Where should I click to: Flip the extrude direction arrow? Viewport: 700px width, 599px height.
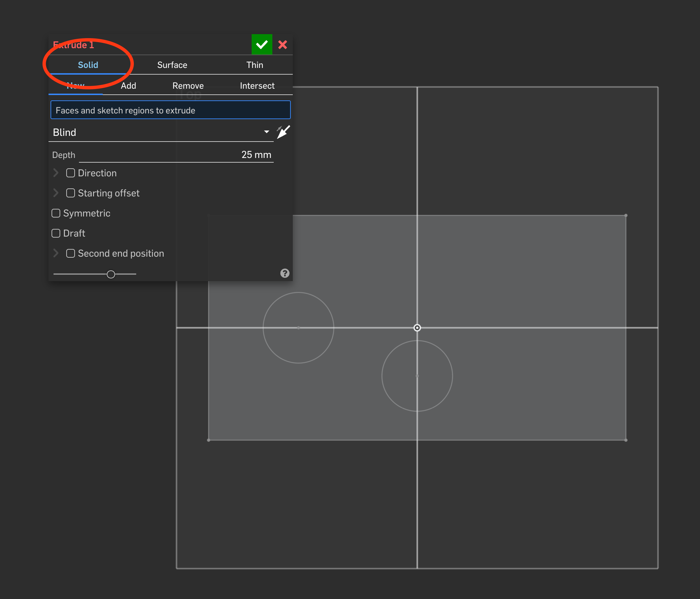[x=283, y=132]
